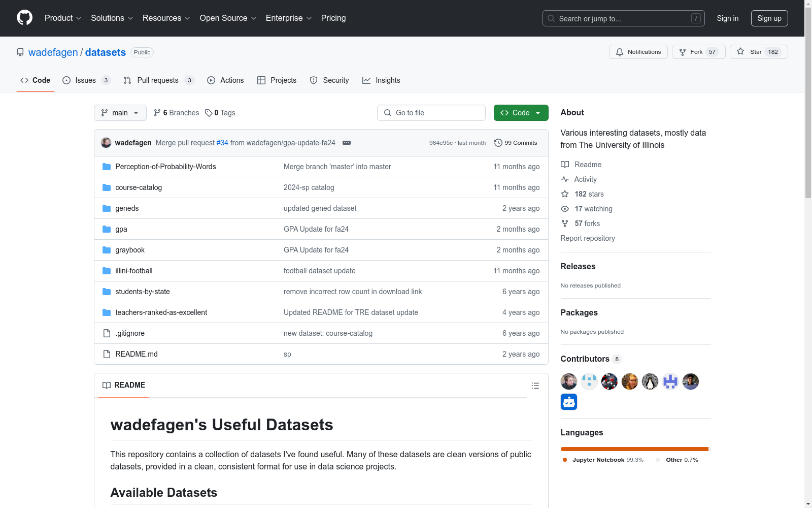Open the Contributors heading link
Screen dimensions: 812x508
(x=591, y=359)
